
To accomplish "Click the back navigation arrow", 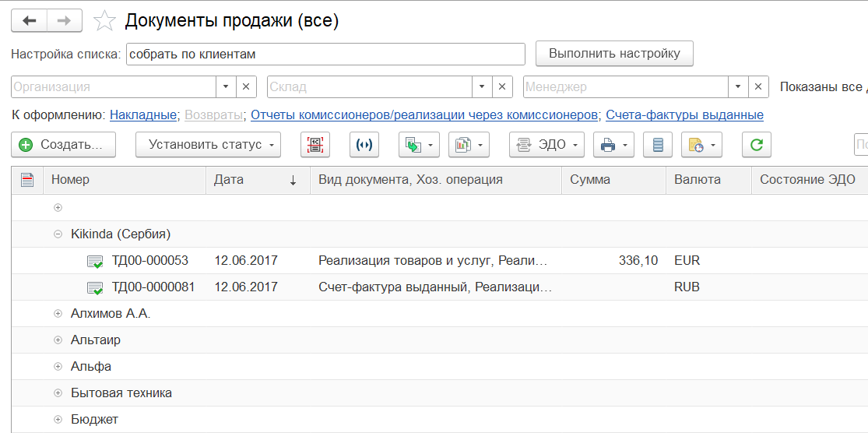I will [x=30, y=21].
